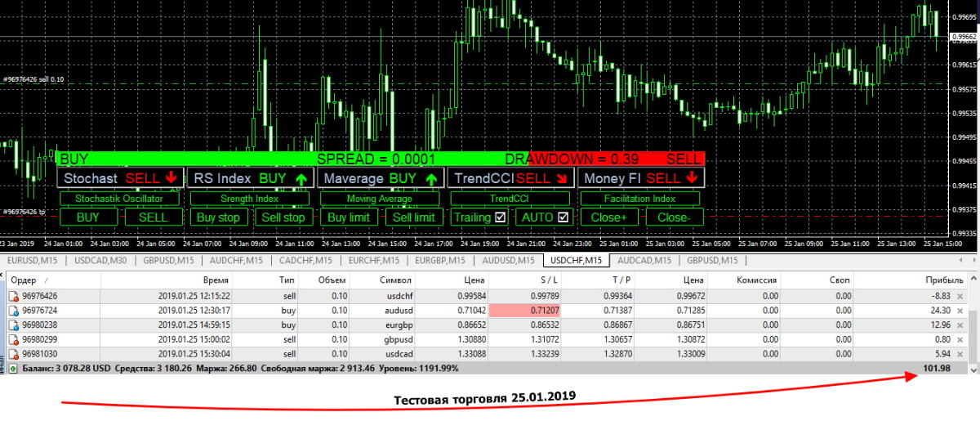Open the AUDCAD,M15 chart tab
Screen dimensions: 980x430
point(645,260)
